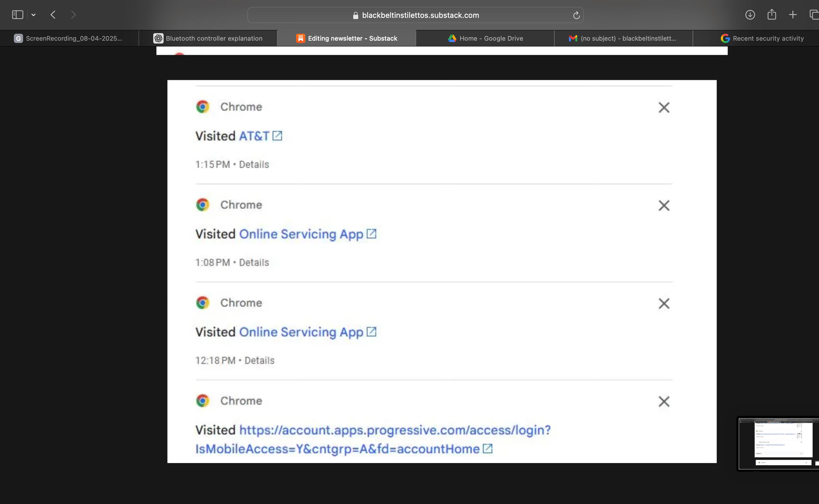Open a new tab with plus icon
The height and width of the screenshot is (504, 819).
(793, 15)
